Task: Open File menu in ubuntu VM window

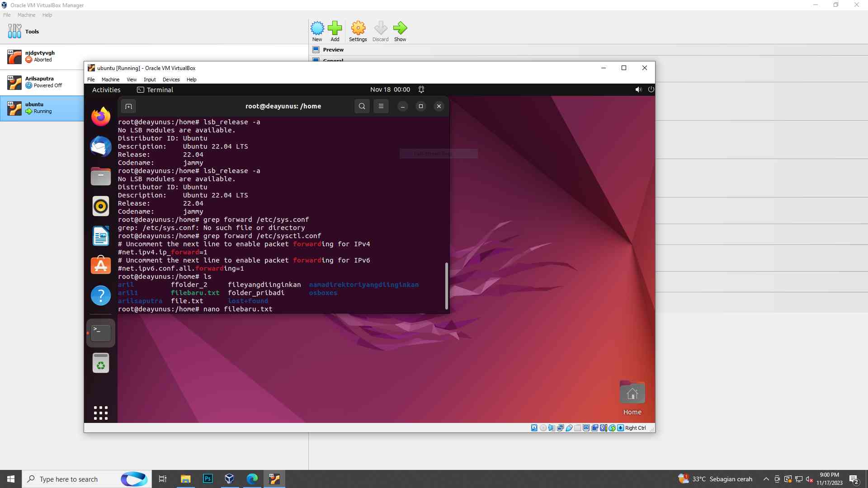Action: coord(91,80)
